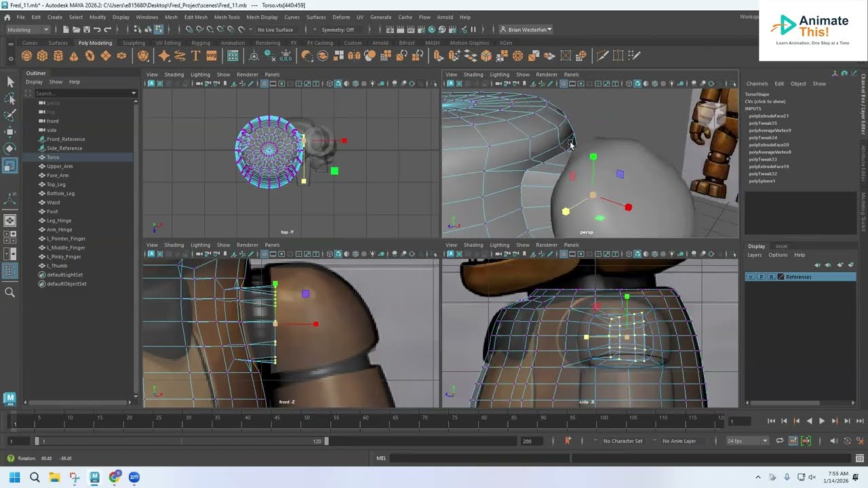Click Show menu in Outliner
Screen dimensions: 868x488
click(x=56, y=82)
